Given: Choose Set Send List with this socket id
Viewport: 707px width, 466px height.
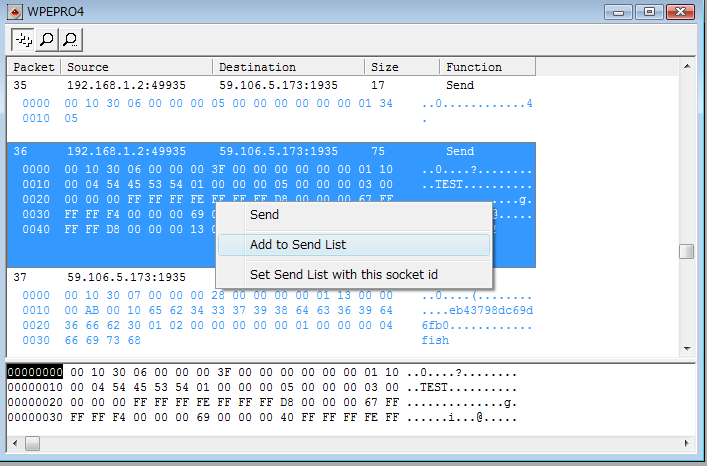Looking at the screenshot, I should 343,274.
